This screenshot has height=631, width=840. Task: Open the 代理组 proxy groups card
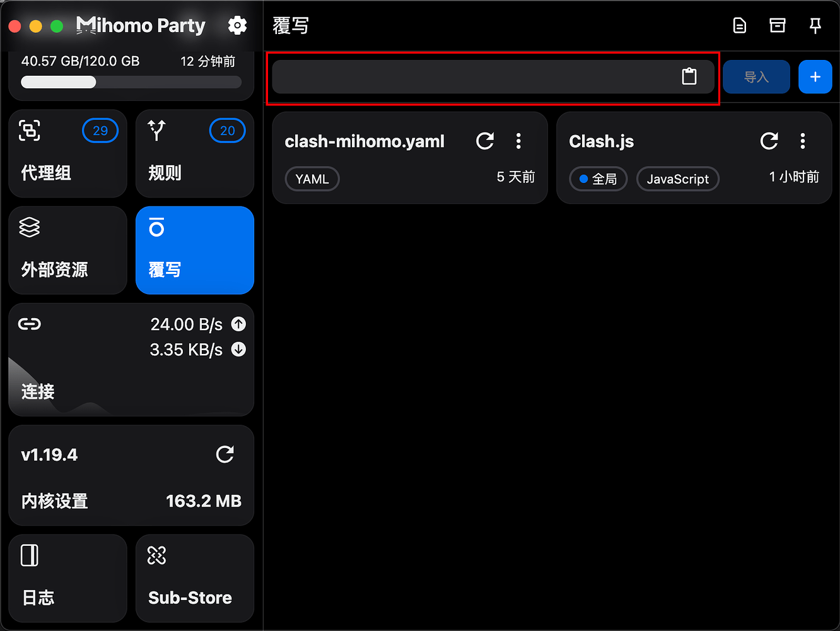click(68, 153)
